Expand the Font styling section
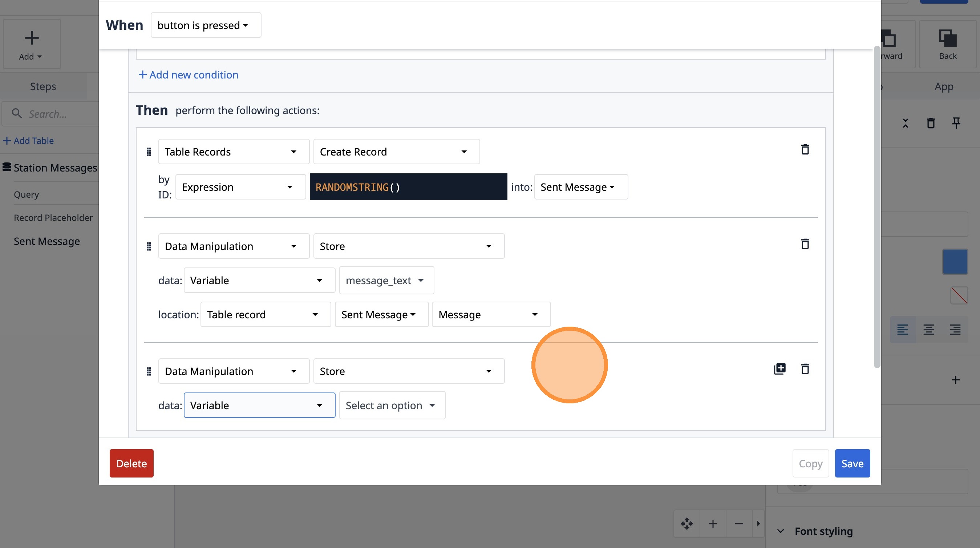980x548 pixels. [x=823, y=531]
